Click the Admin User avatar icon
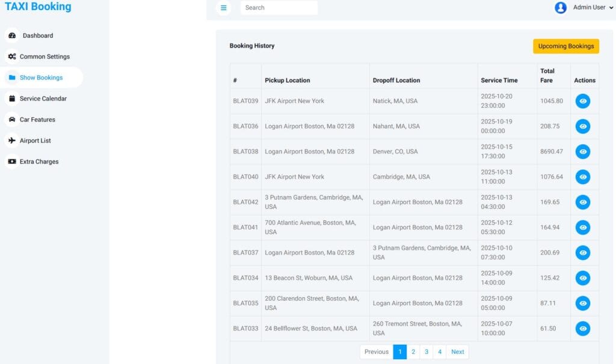The image size is (616, 364). tap(561, 7)
